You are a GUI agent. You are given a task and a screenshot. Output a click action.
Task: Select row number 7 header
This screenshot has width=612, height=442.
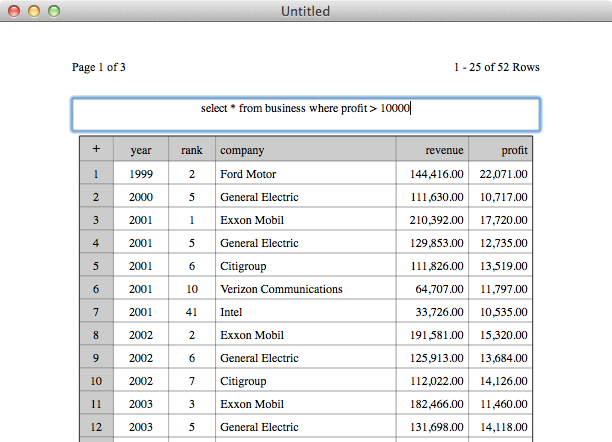(x=96, y=312)
